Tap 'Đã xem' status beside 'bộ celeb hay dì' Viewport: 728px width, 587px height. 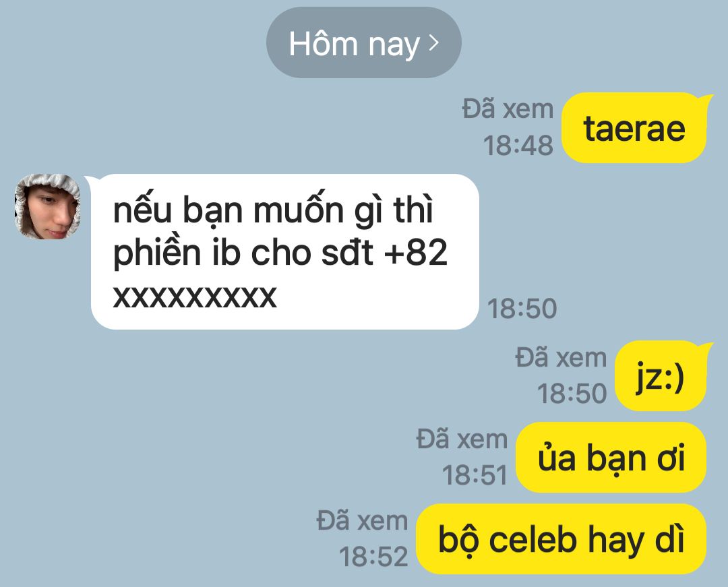pos(362,521)
